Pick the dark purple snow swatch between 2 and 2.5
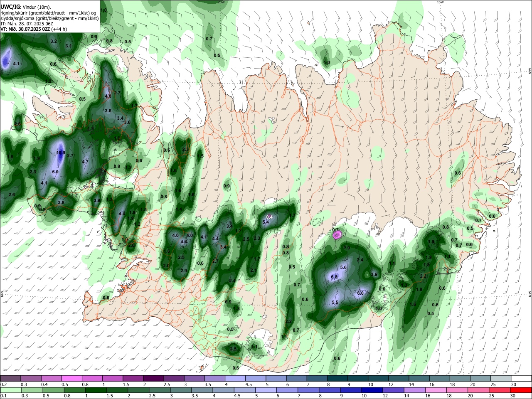Image resolution: width=532 pixels, height=399 pixels. point(153,379)
